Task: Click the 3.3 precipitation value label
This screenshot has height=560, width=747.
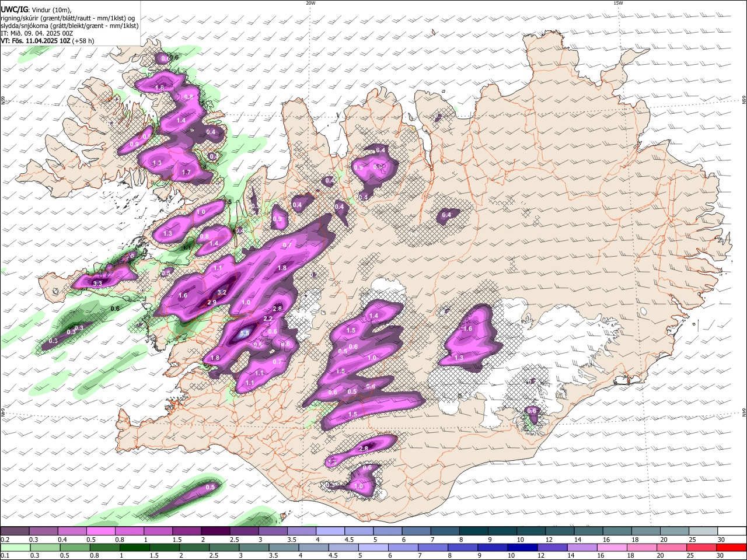Action: (97, 283)
